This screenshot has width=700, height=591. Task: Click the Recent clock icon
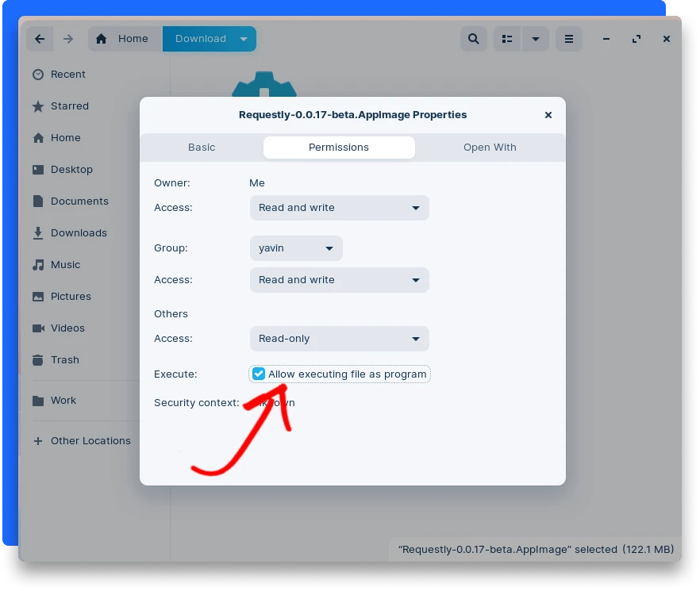pyautogui.click(x=38, y=75)
